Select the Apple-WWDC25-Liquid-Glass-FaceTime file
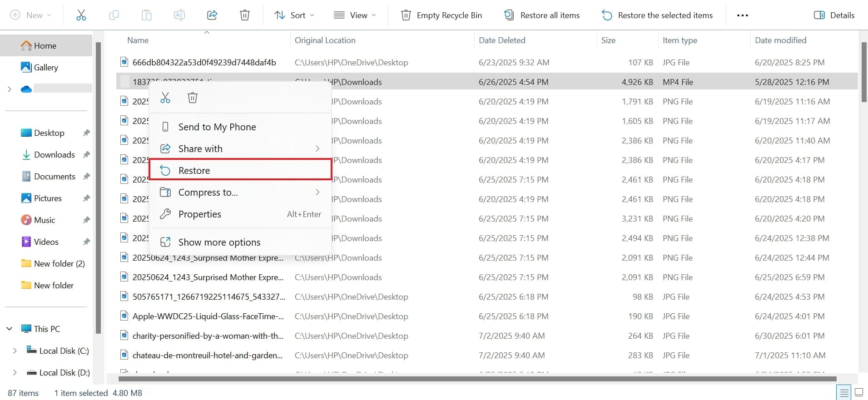This screenshot has height=400, width=868. tap(208, 316)
